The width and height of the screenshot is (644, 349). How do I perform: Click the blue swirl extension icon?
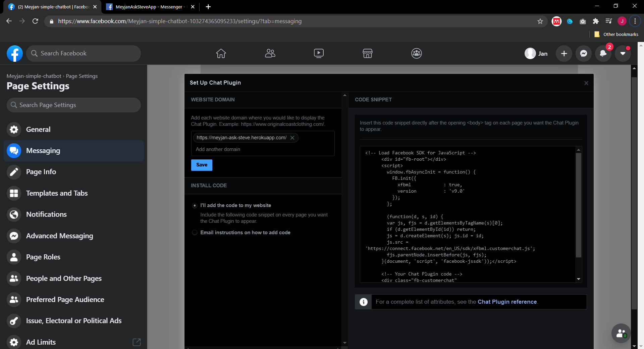(570, 21)
